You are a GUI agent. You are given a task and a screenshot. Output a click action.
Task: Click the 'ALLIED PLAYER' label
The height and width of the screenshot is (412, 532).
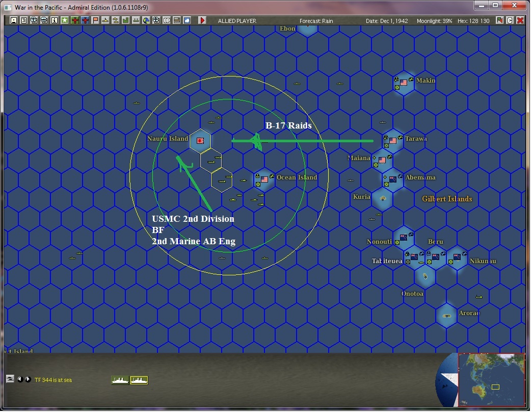click(x=237, y=21)
